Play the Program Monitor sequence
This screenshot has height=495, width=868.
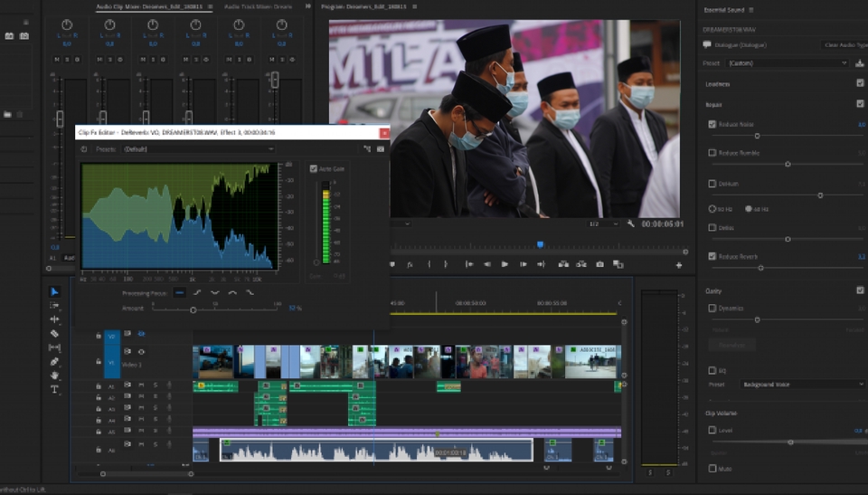pos(505,264)
